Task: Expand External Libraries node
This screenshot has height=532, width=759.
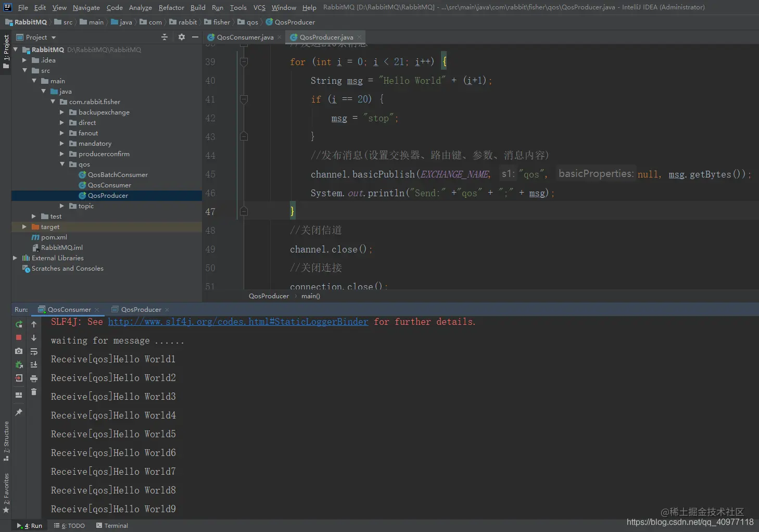Action: click(x=15, y=258)
